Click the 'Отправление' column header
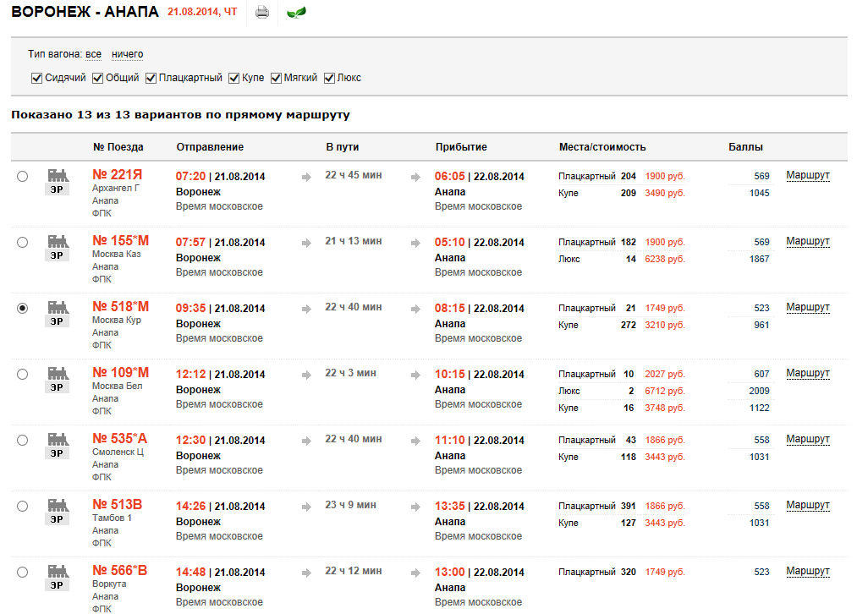 [210, 147]
